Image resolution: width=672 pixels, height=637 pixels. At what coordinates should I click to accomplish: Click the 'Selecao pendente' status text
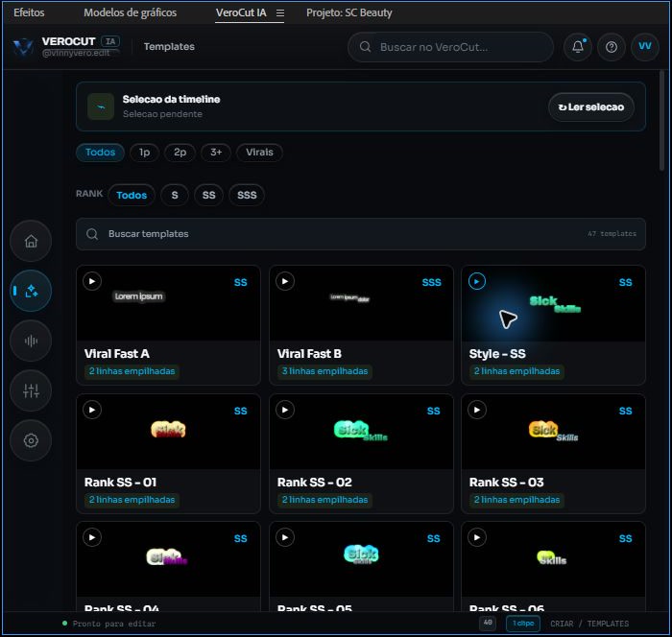click(162, 114)
